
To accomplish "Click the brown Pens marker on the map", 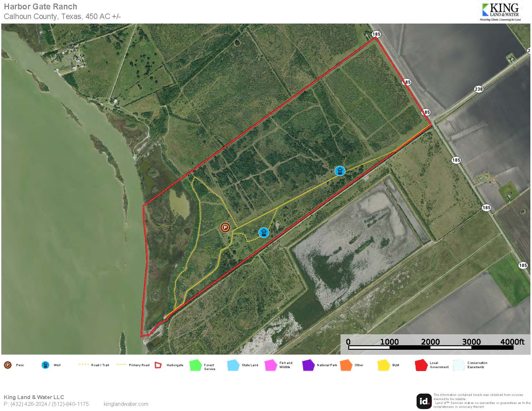I will [x=225, y=227].
